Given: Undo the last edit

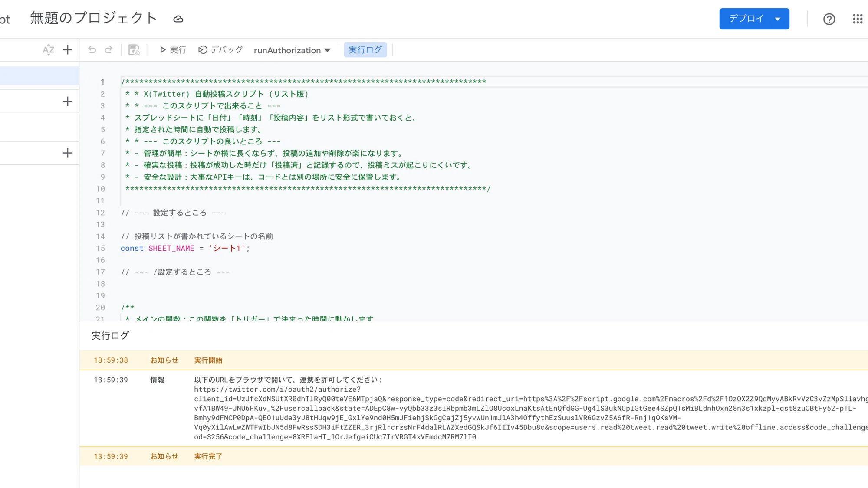Looking at the screenshot, I should click(x=92, y=50).
